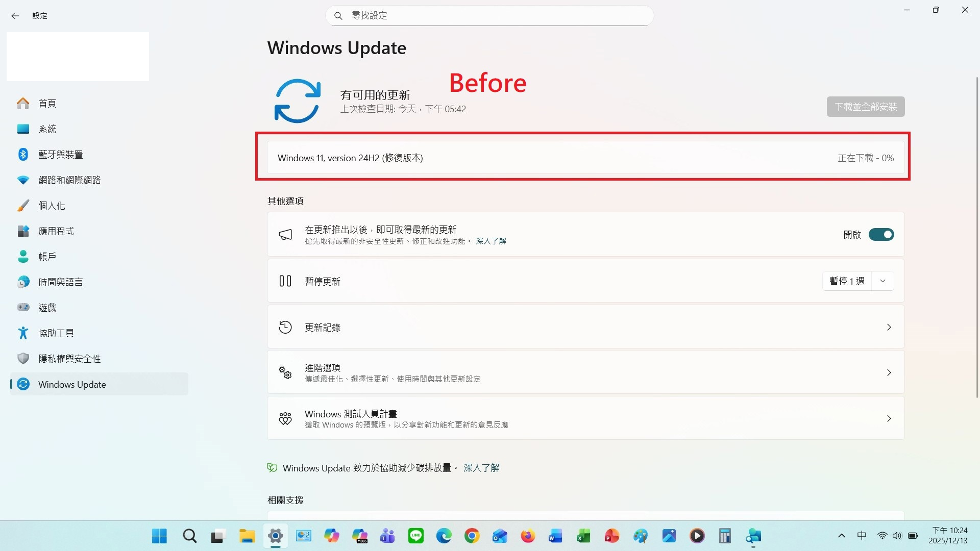Open Microsoft Teams from the taskbar

[387, 536]
